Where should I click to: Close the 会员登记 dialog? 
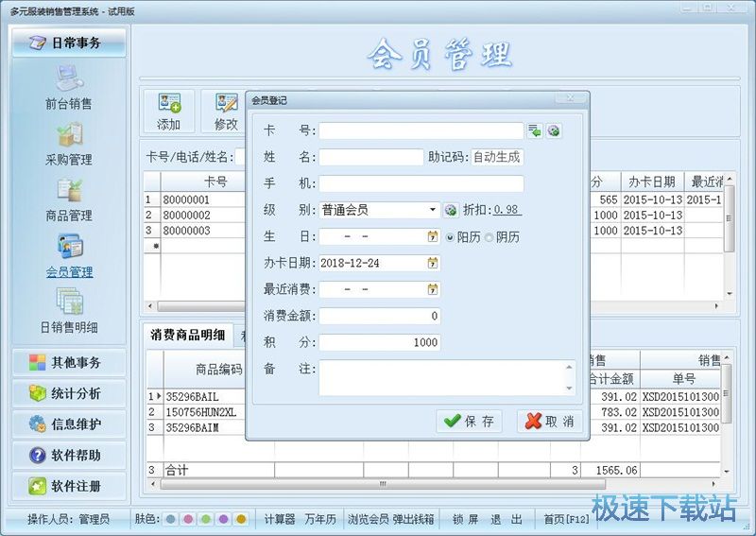pos(571,98)
